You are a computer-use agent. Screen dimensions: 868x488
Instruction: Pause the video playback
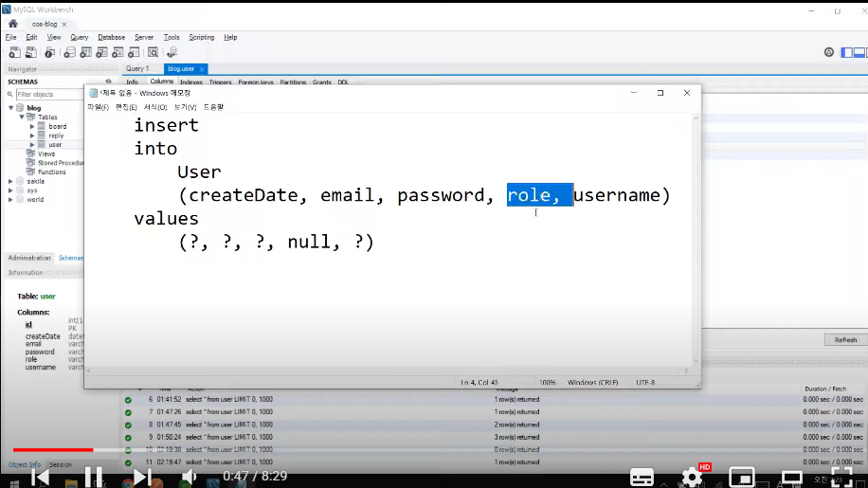[94, 477]
